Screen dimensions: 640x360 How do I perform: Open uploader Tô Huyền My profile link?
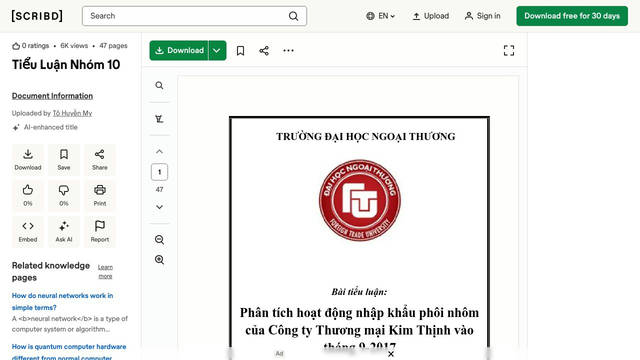tap(72, 113)
